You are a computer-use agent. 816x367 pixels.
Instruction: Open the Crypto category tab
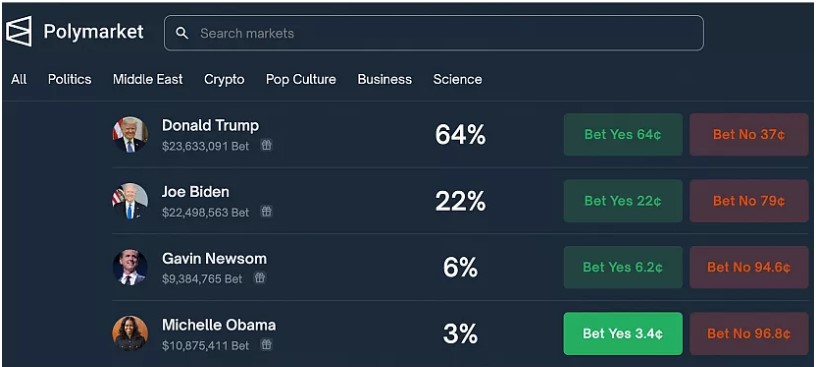[x=224, y=79]
